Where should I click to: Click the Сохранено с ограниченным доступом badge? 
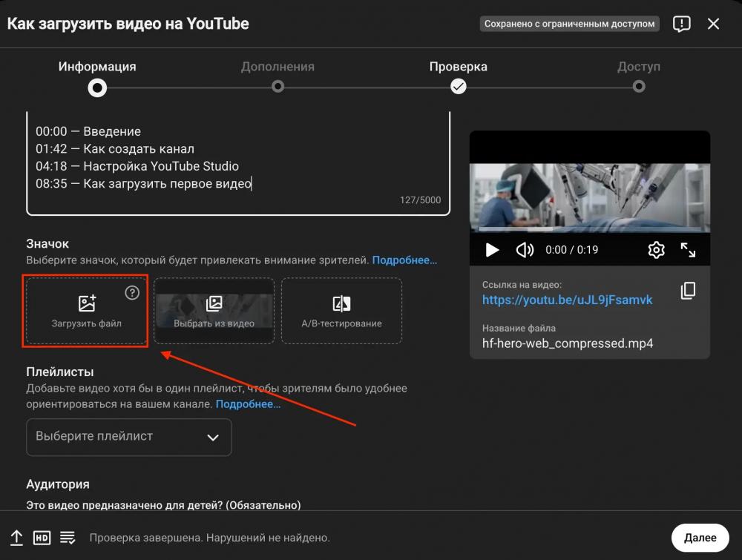(x=569, y=24)
